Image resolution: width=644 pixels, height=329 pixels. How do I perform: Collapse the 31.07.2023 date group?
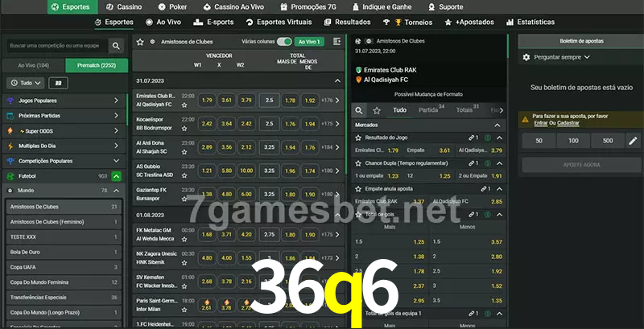337,80
